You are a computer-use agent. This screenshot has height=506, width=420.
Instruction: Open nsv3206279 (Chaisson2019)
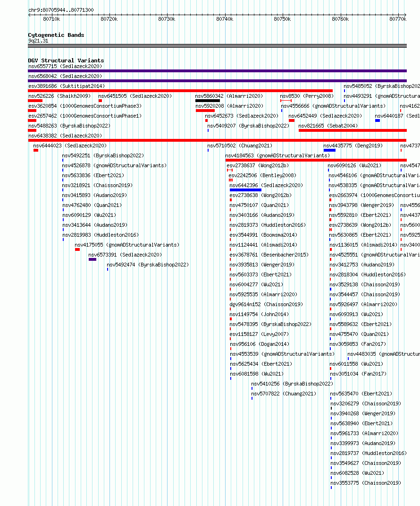(x=366, y=403)
